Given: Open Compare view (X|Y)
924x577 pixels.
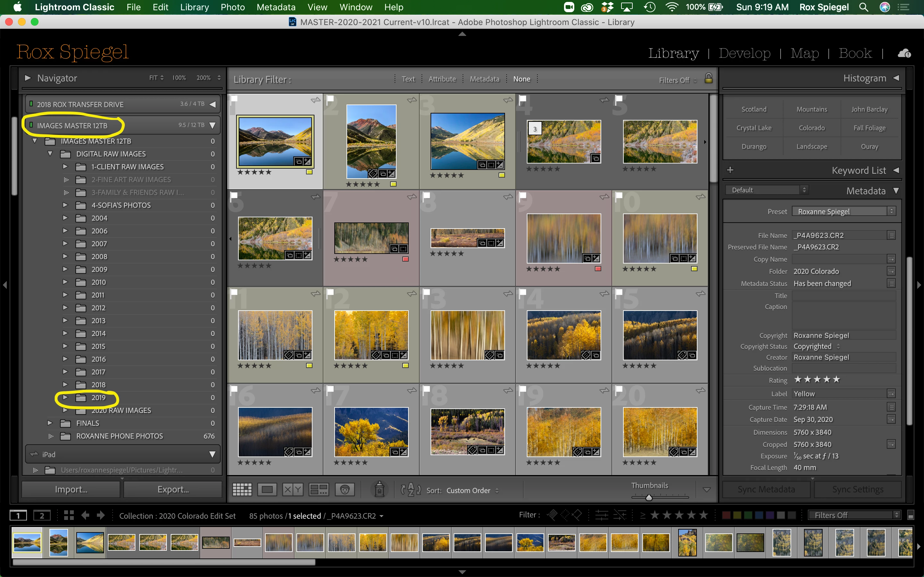Looking at the screenshot, I should (x=293, y=489).
